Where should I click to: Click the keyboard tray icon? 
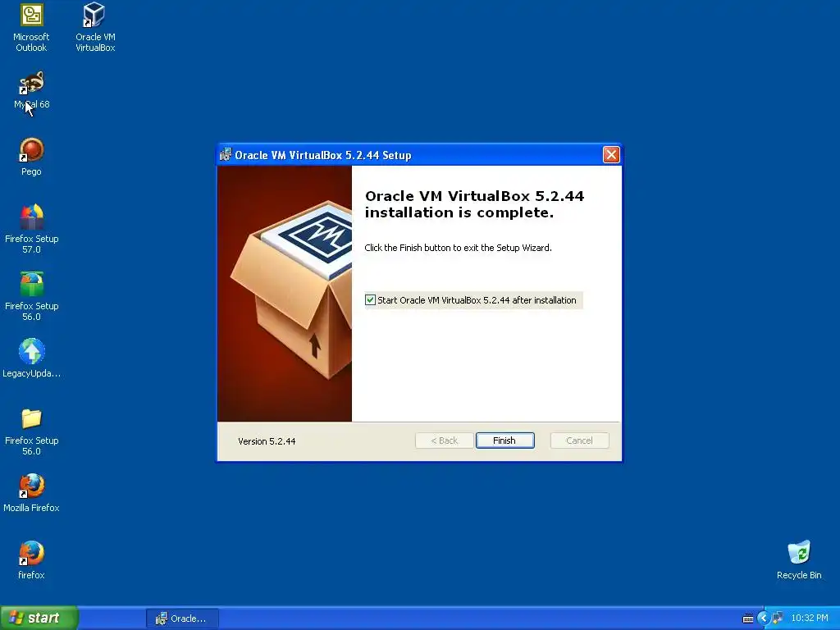[748, 619]
